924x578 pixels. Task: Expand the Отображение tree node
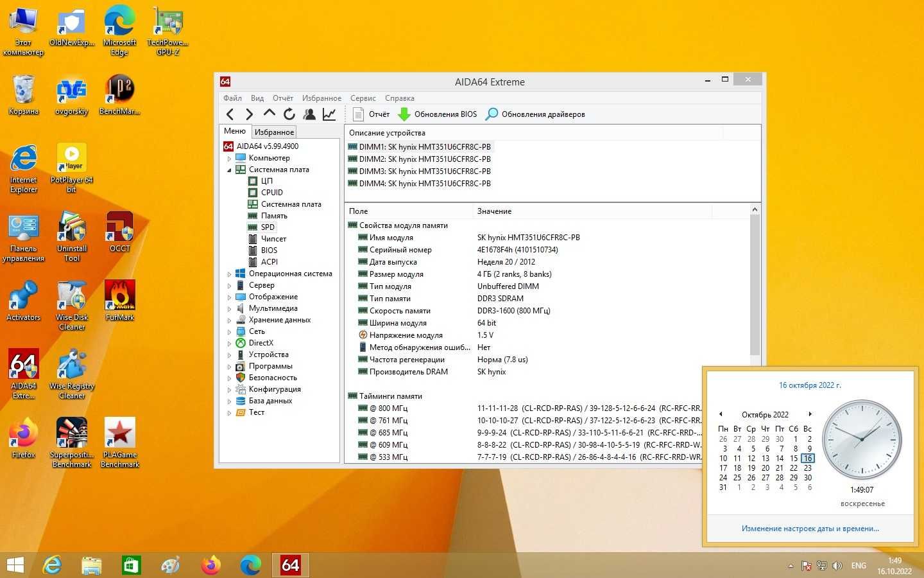(x=229, y=297)
